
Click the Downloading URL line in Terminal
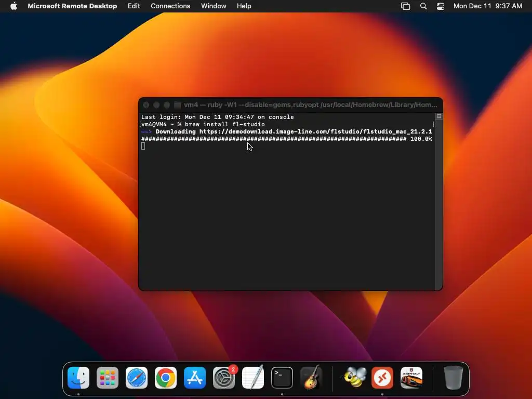click(287, 131)
